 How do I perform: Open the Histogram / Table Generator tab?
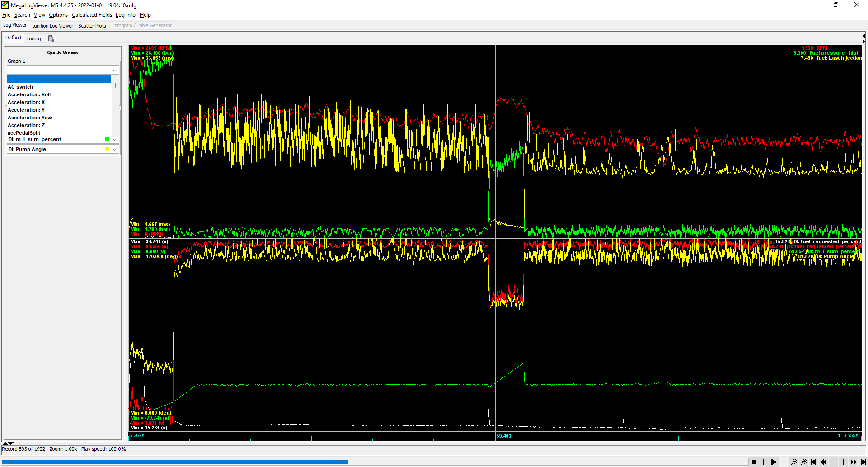tap(141, 26)
